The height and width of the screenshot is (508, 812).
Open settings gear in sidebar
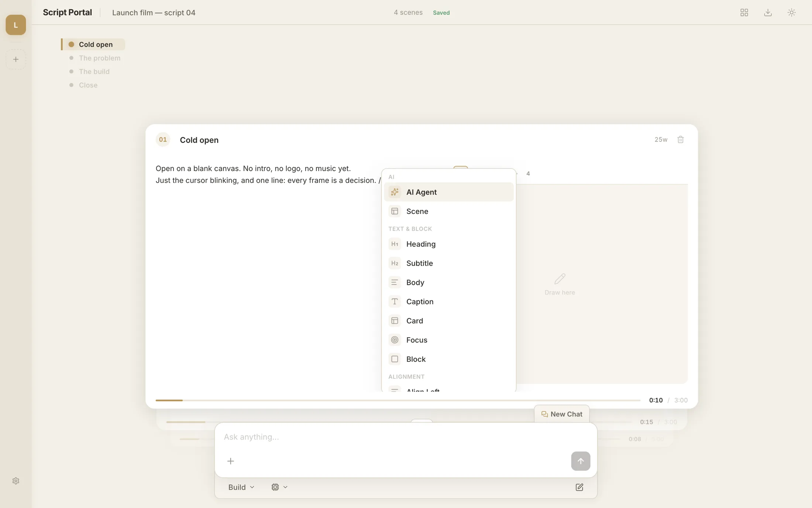point(16,481)
